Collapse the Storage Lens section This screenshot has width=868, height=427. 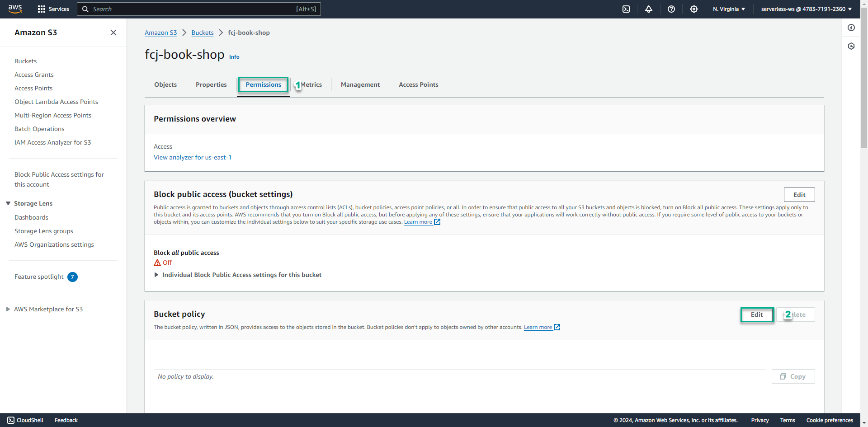pos(8,203)
